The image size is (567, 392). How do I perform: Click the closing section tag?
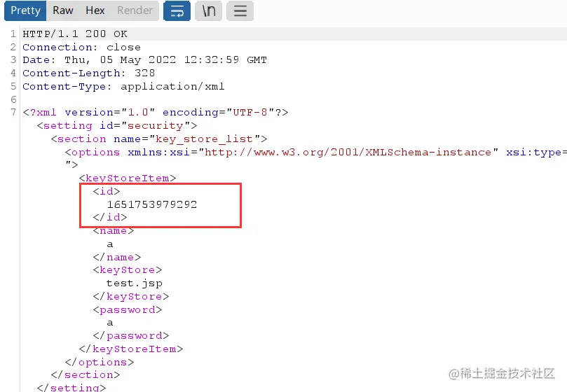coord(86,375)
